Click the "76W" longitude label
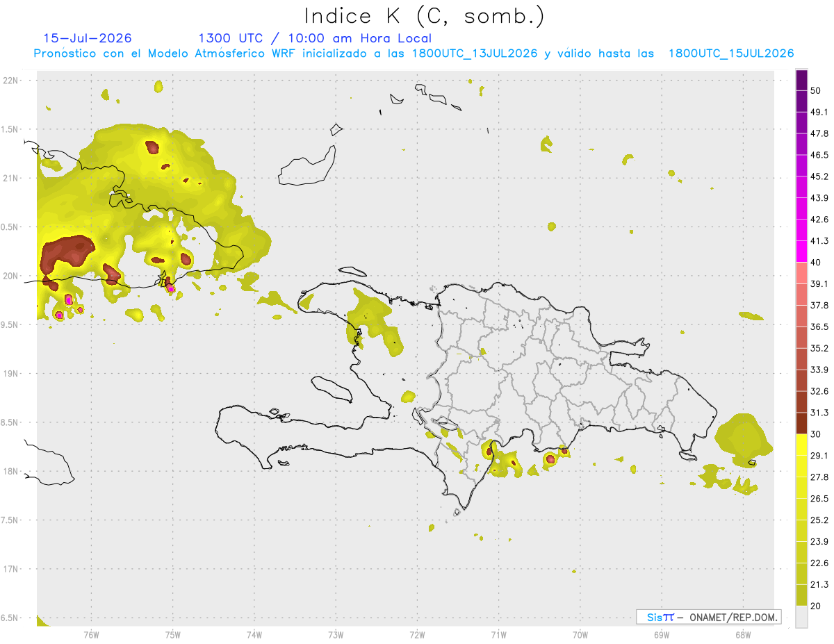The width and height of the screenshot is (834, 644). [x=91, y=634]
